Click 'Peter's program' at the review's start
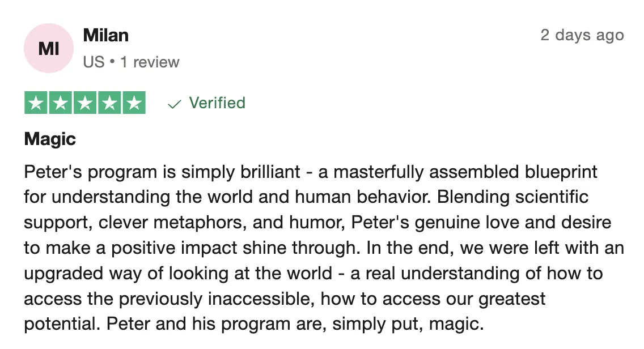Screen dimensions: 644x349 click(90, 172)
